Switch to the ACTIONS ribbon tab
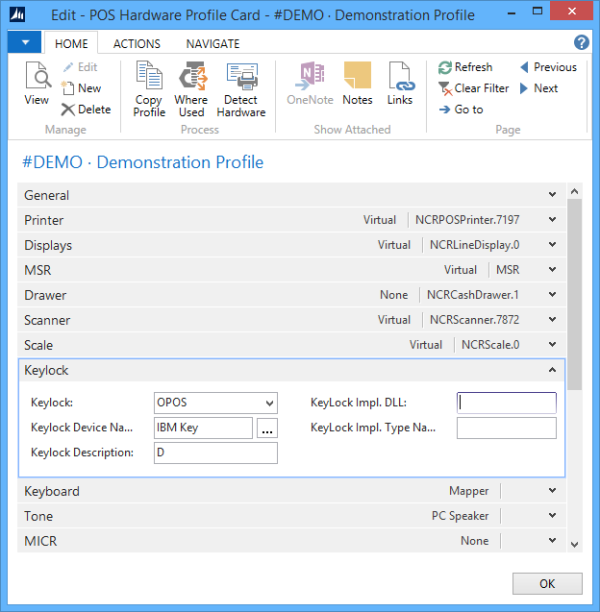The height and width of the screenshot is (612, 600). pos(136,44)
